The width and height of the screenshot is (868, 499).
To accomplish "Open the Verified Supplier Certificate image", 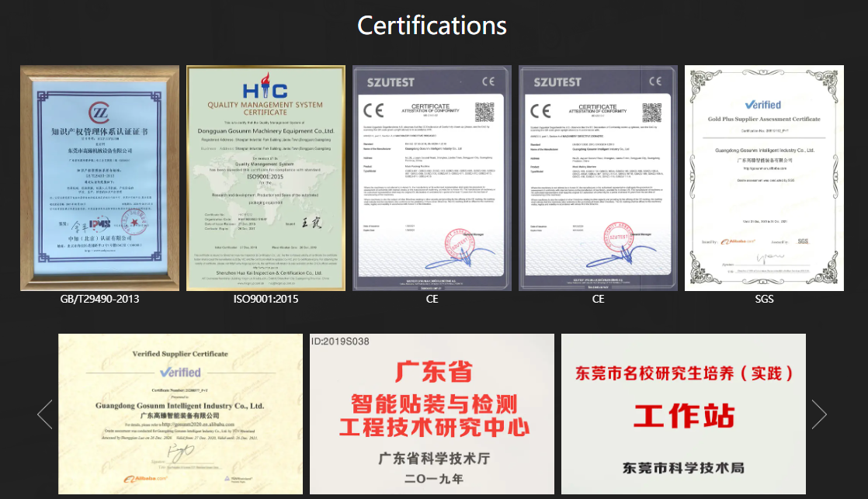I will (180, 414).
